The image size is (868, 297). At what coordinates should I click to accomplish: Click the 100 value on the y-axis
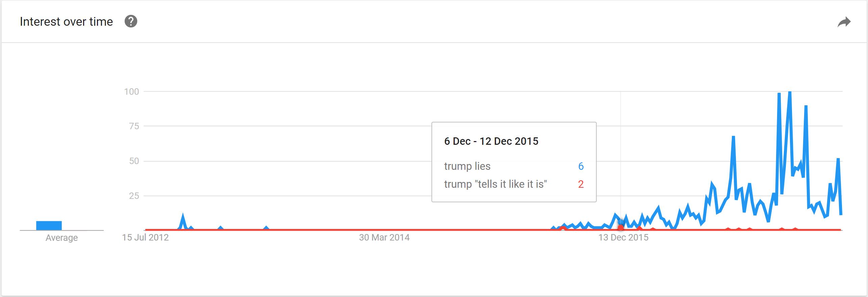point(131,92)
